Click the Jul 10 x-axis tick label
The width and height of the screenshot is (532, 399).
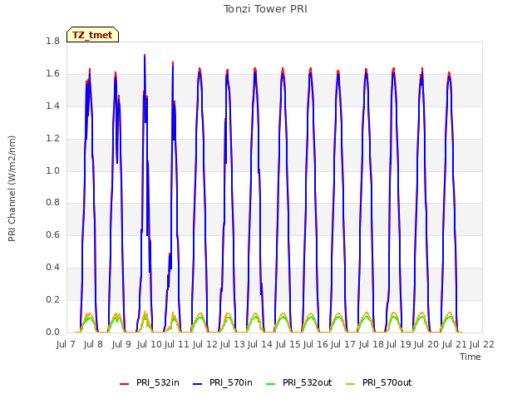(x=150, y=344)
